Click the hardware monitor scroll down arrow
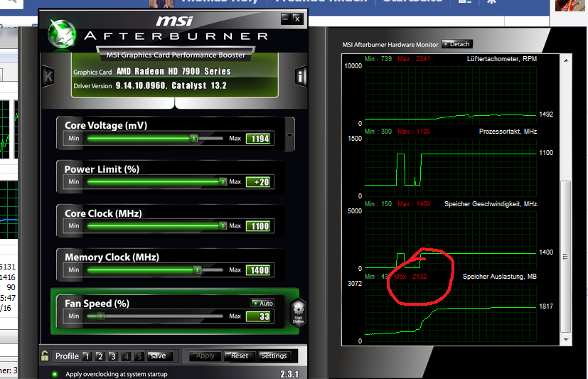The height and width of the screenshot is (379, 588). (566, 340)
